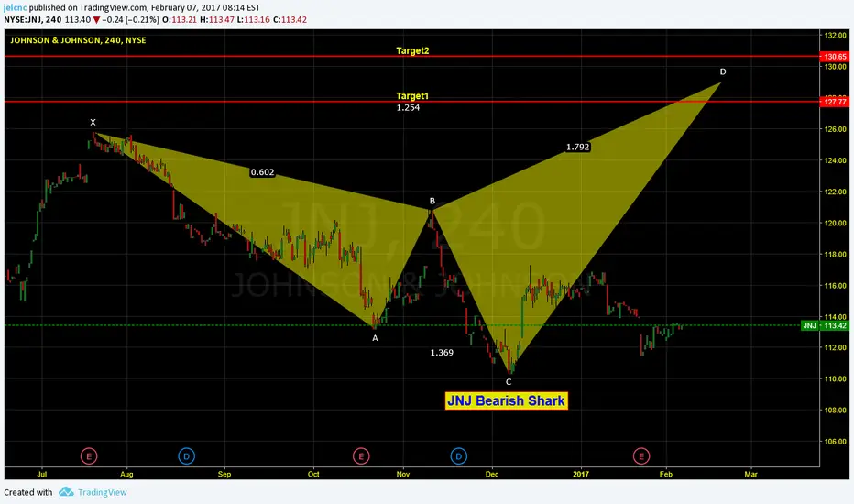854x504 pixels.
Task: Click the earnings E marker near October
Action: (x=360, y=456)
